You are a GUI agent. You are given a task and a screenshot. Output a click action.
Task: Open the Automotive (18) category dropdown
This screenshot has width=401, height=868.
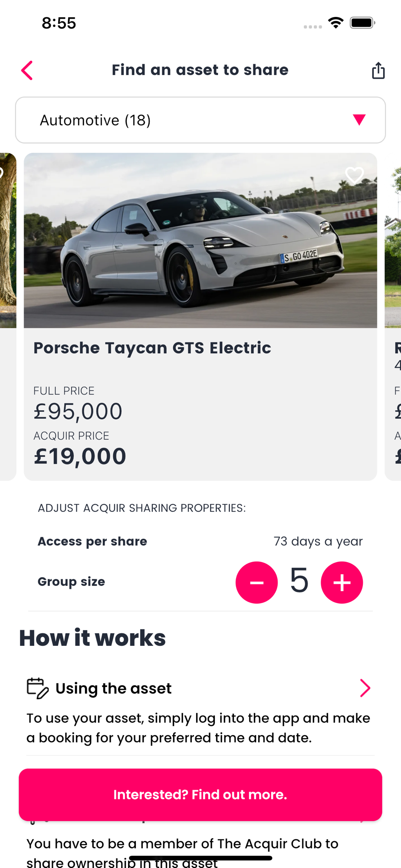coord(200,120)
